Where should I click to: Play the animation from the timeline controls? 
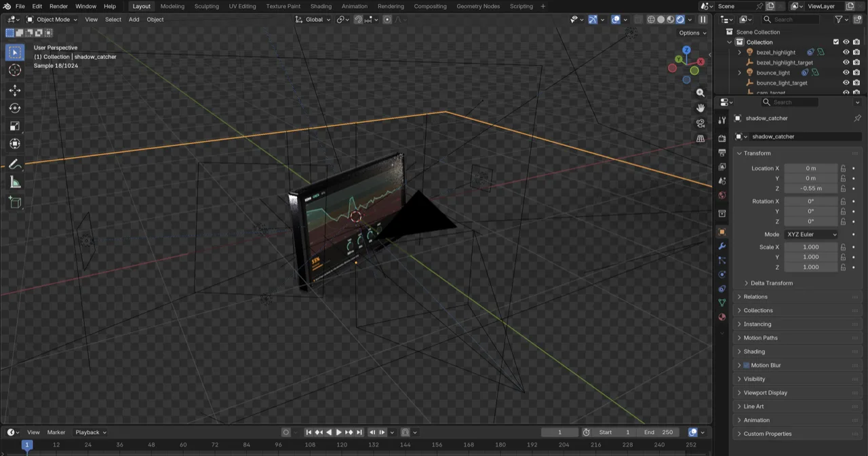point(338,432)
